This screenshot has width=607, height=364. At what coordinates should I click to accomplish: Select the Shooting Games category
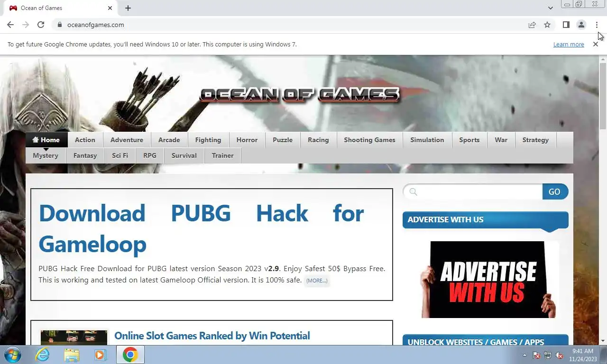tap(369, 140)
